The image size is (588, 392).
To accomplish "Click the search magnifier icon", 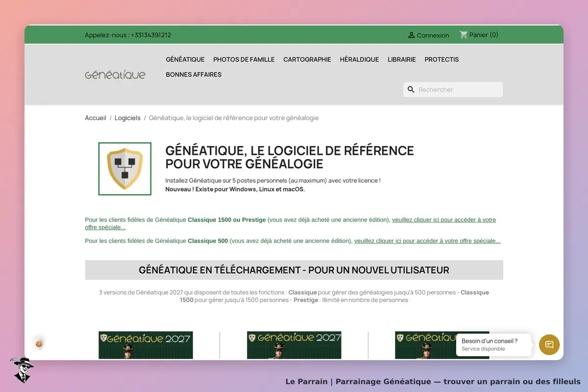I will pyautogui.click(x=411, y=90).
